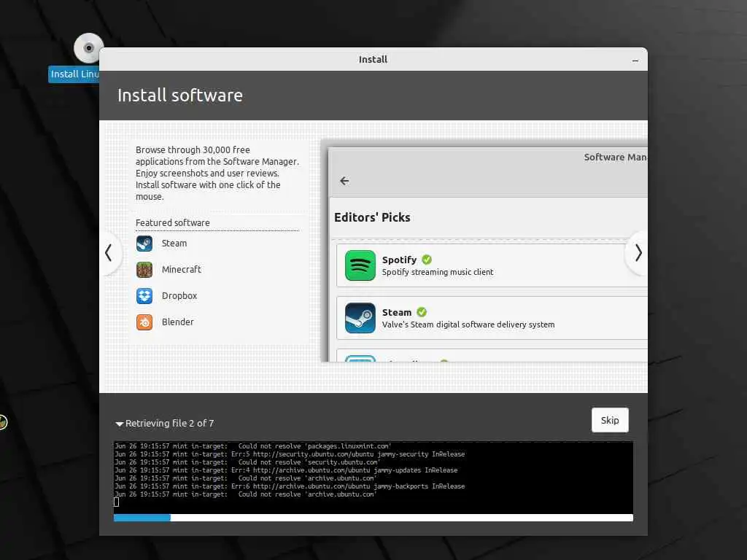Viewport: 747px width, 560px height.
Task: Click the Install software heading
Action: coord(180,96)
